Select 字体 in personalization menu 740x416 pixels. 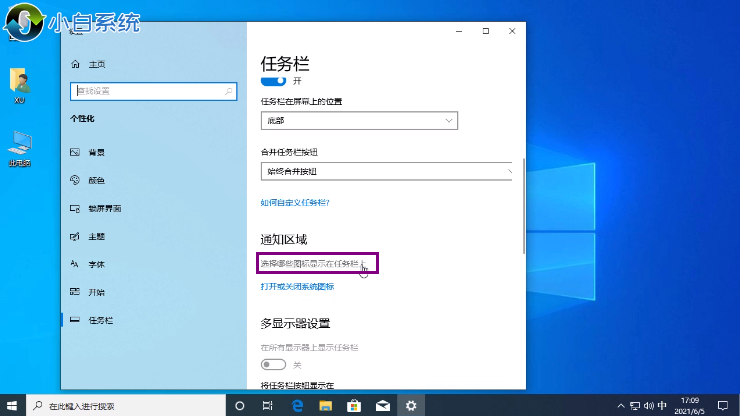(96, 264)
